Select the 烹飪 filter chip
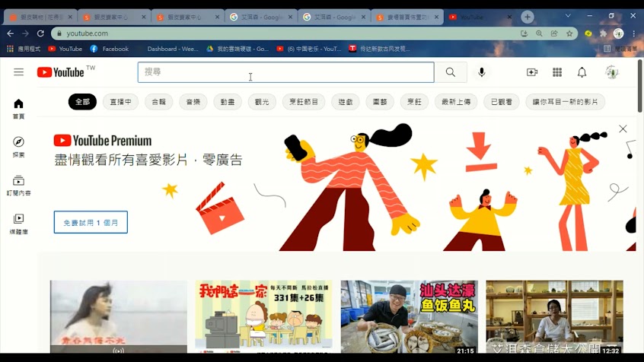644x362 pixels. (x=414, y=102)
